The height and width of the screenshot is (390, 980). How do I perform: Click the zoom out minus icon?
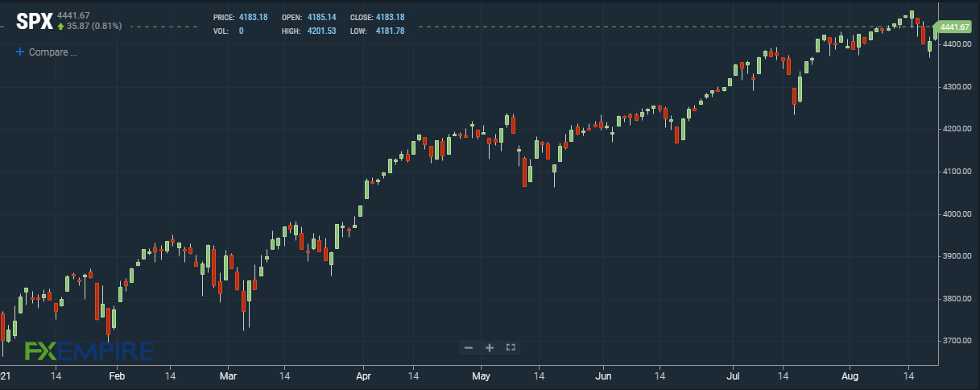click(469, 347)
